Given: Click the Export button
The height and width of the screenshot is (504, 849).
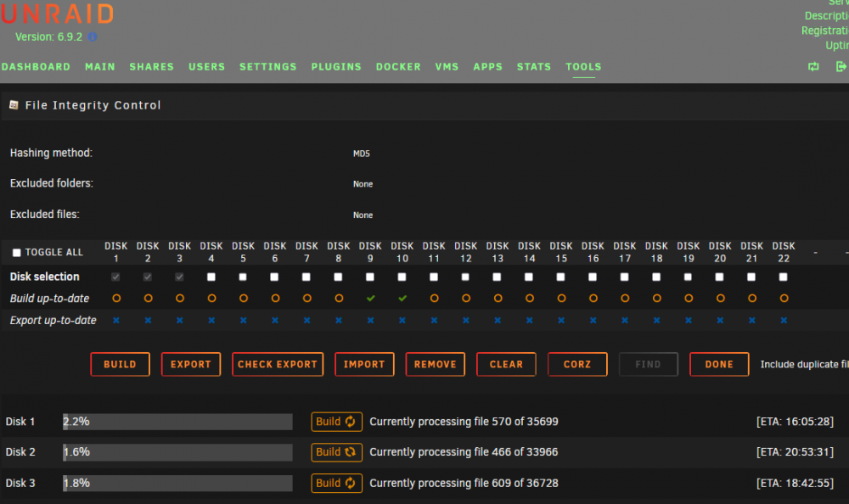Looking at the screenshot, I should click(191, 364).
